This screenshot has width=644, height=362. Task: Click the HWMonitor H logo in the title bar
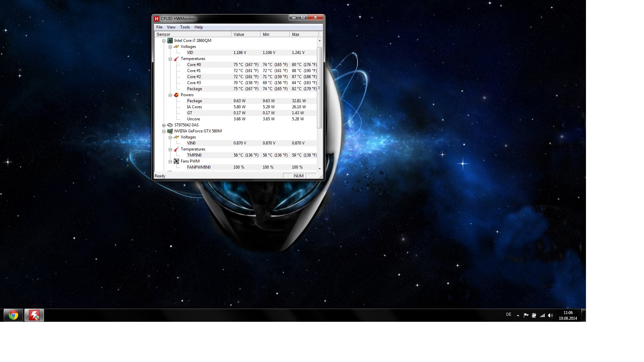(x=157, y=19)
